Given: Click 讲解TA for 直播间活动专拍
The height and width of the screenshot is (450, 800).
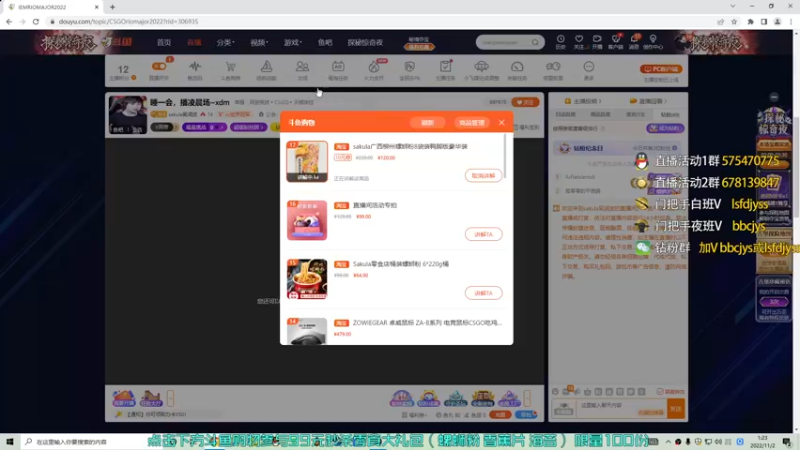Looking at the screenshot, I should tap(483, 234).
